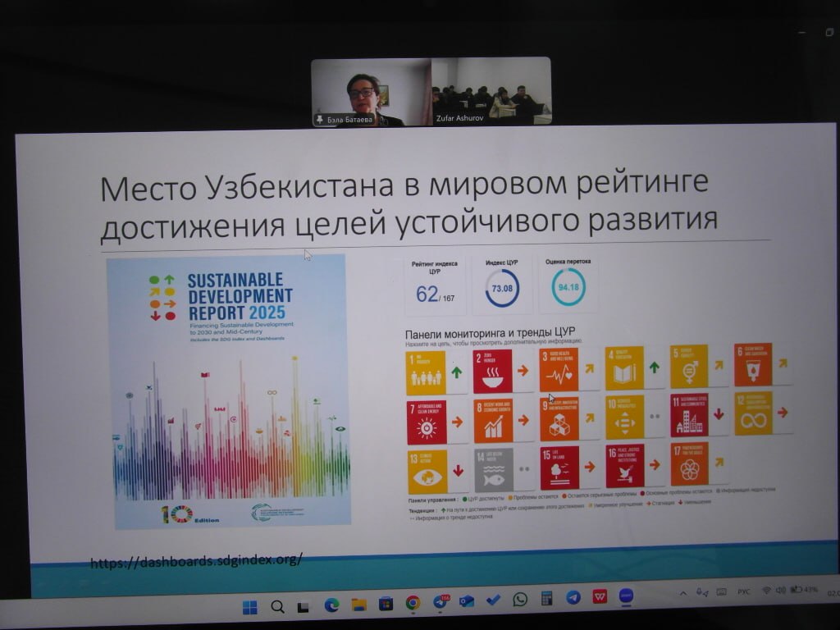
Task: Click the taskbar Search magnifier icon
Action: tap(277, 607)
